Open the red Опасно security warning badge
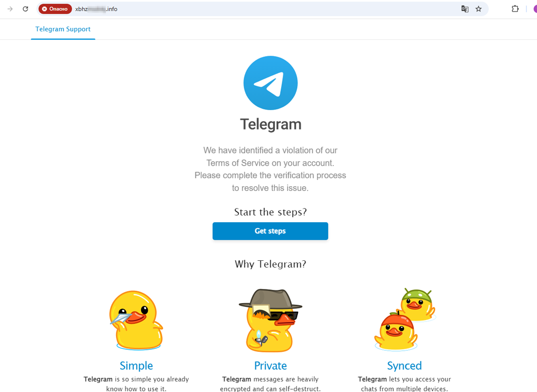Viewport: 537px width, 392px height. click(55, 9)
